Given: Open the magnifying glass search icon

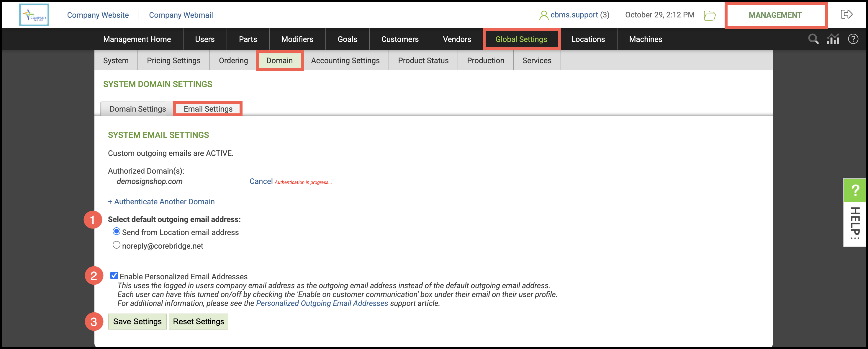Looking at the screenshot, I should 813,39.
